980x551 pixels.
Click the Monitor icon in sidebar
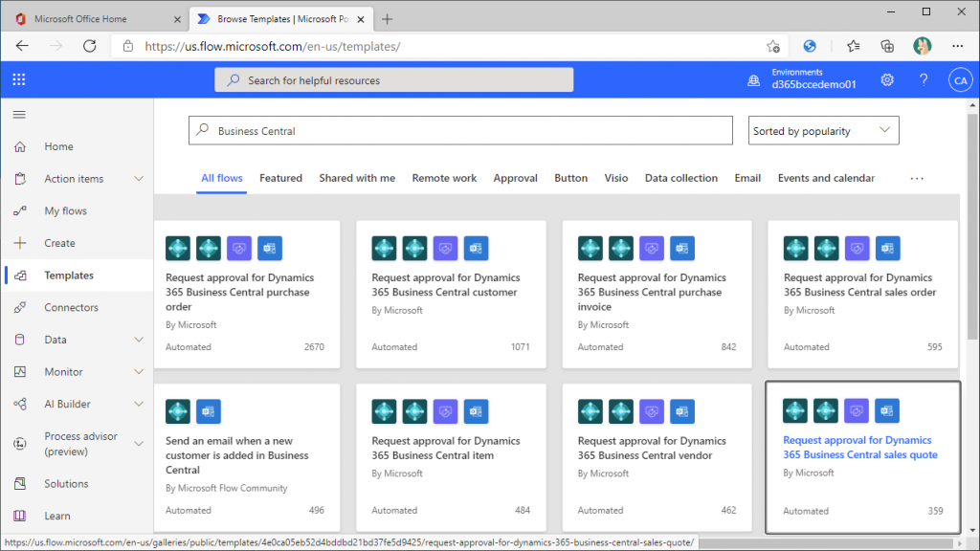(x=20, y=372)
